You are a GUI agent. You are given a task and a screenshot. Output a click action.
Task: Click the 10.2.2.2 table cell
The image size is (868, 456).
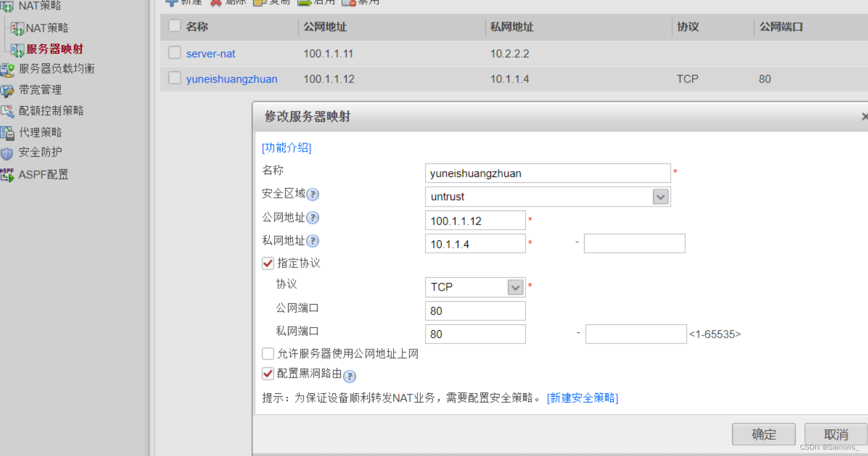pyautogui.click(x=510, y=54)
